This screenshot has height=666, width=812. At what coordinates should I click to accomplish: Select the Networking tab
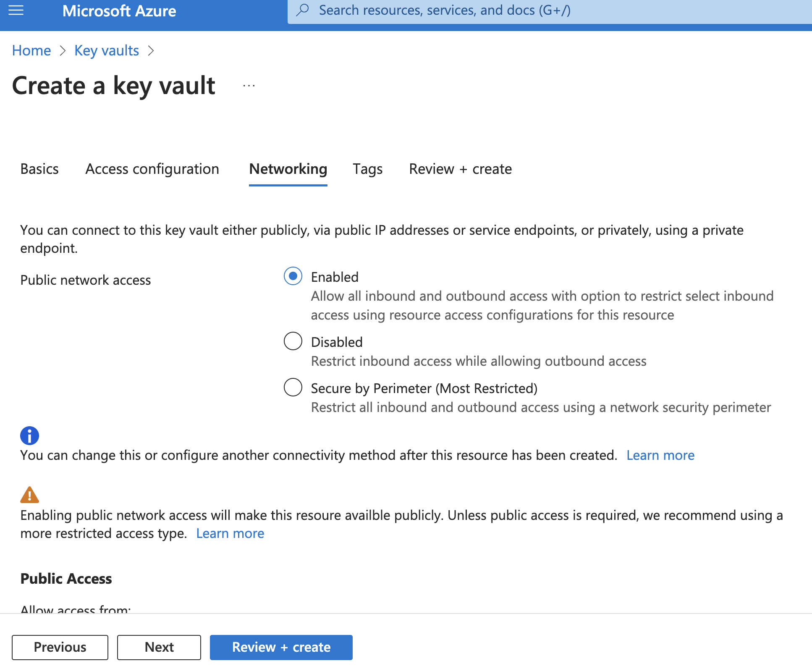288,169
